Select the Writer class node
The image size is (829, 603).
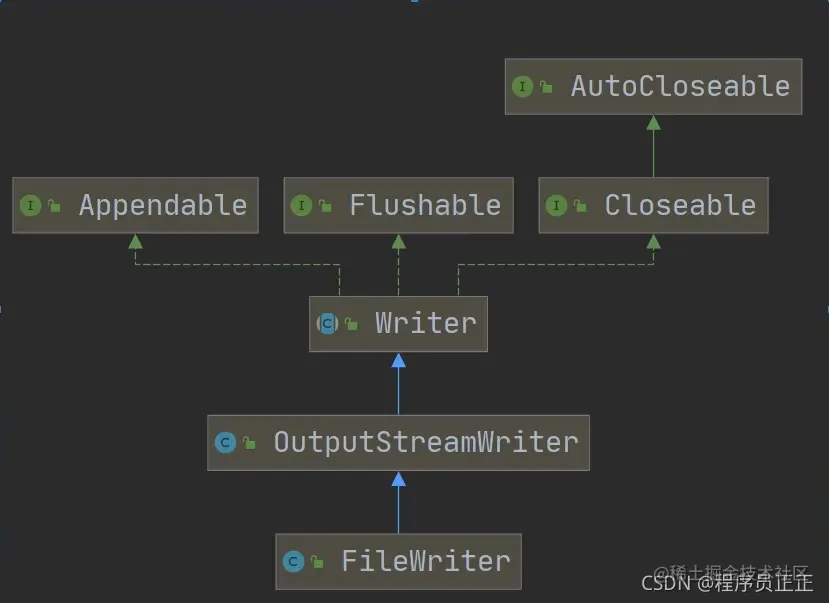pyautogui.click(x=398, y=324)
